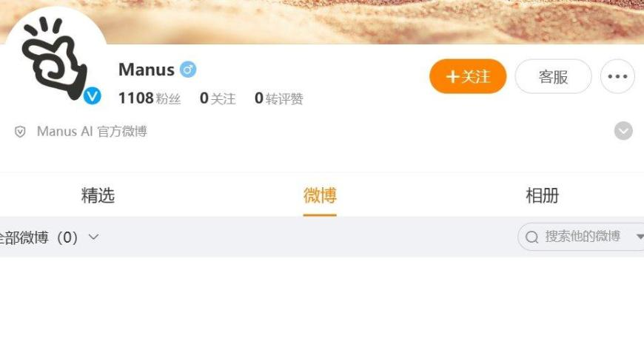Expand the 全部微博 (0) filter dropdown
Image resolution: width=644 pixels, height=364 pixels.
coord(50,237)
